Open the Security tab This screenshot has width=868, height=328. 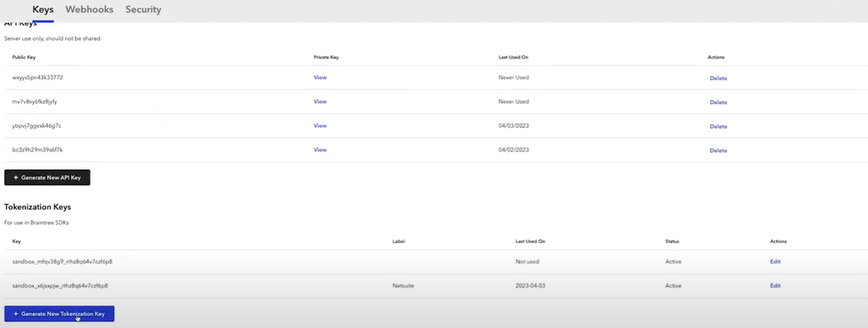(143, 9)
